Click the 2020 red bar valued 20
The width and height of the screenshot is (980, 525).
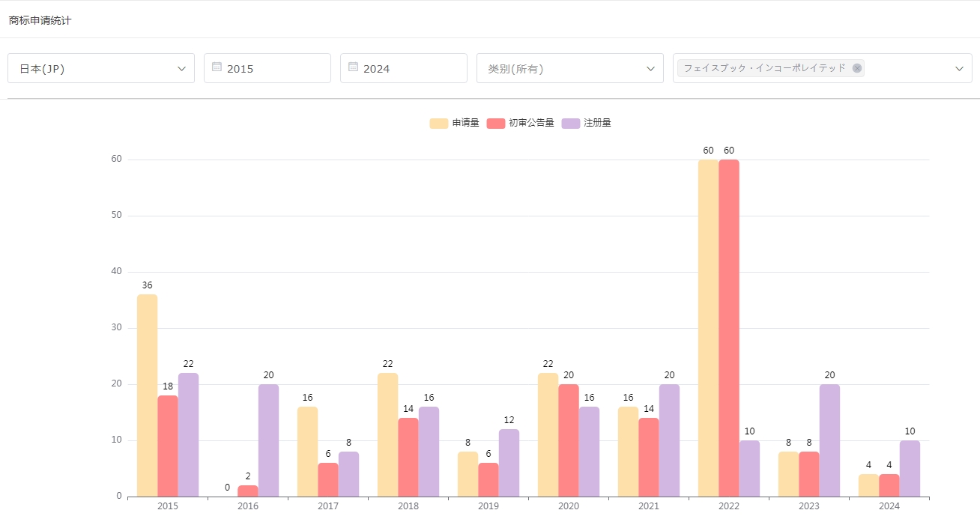[568, 440]
